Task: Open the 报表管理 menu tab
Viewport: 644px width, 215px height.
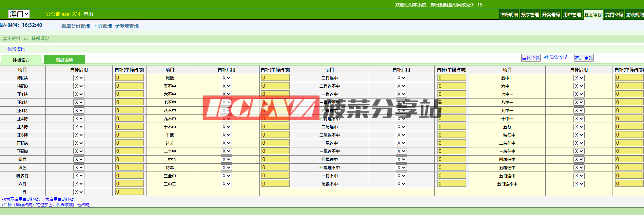Action: pos(530,15)
